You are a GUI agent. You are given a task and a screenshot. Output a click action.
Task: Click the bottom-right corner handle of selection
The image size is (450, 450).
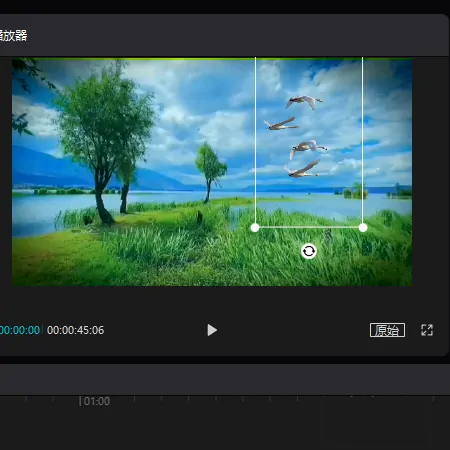[363, 228]
